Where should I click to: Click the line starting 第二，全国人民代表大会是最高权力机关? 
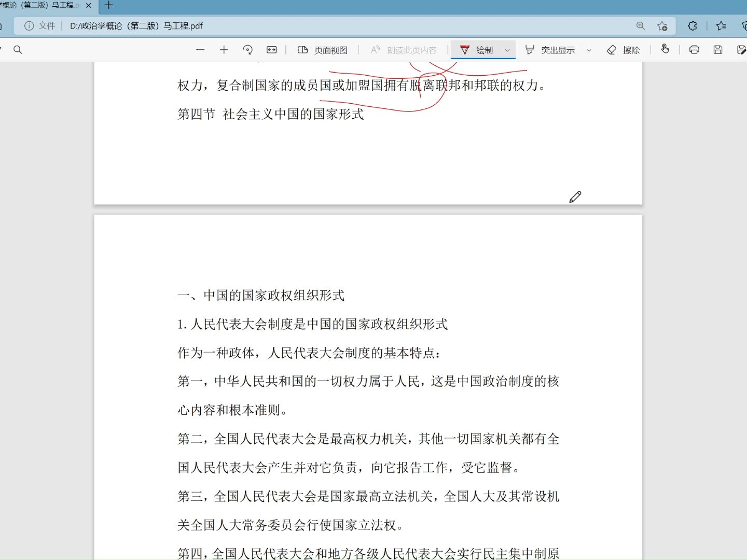(368, 439)
